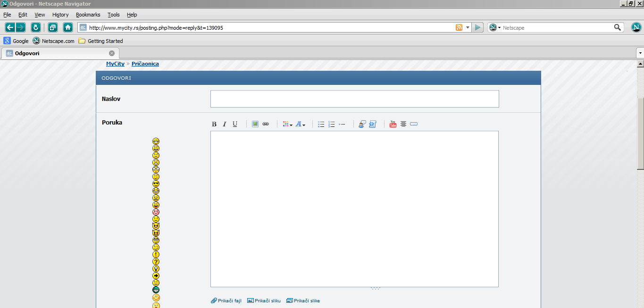This screenshot has height=308, width=644.
Task: Insert the green grinning smiley
Action: (x=156, y=290)
